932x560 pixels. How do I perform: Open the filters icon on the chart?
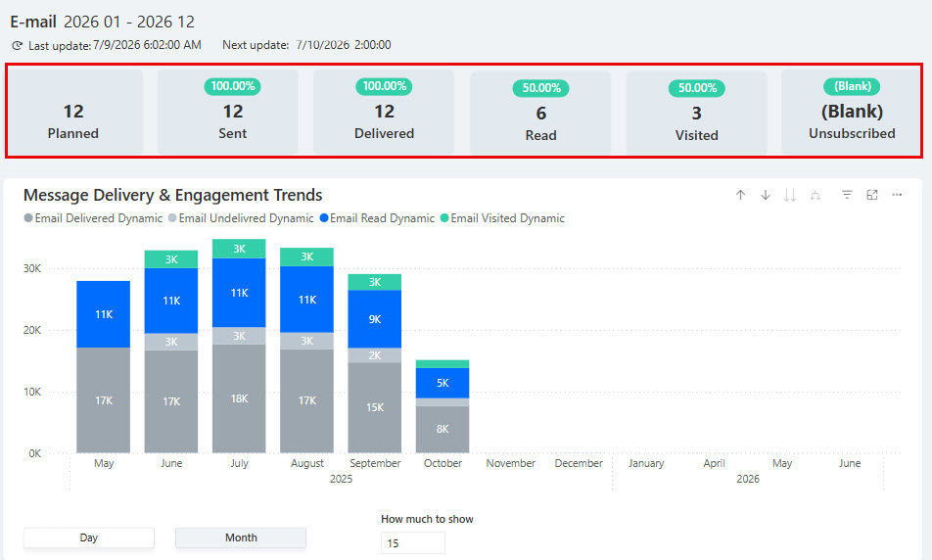point(847,195)
